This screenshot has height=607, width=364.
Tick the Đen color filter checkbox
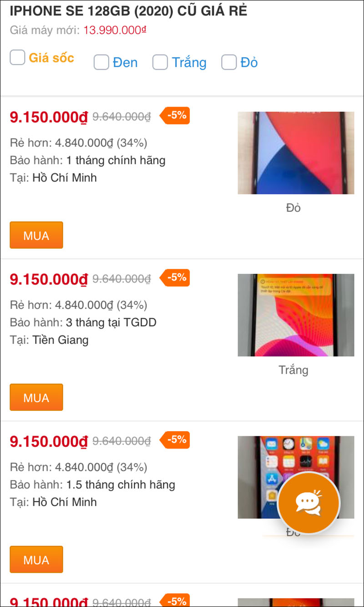101,62
